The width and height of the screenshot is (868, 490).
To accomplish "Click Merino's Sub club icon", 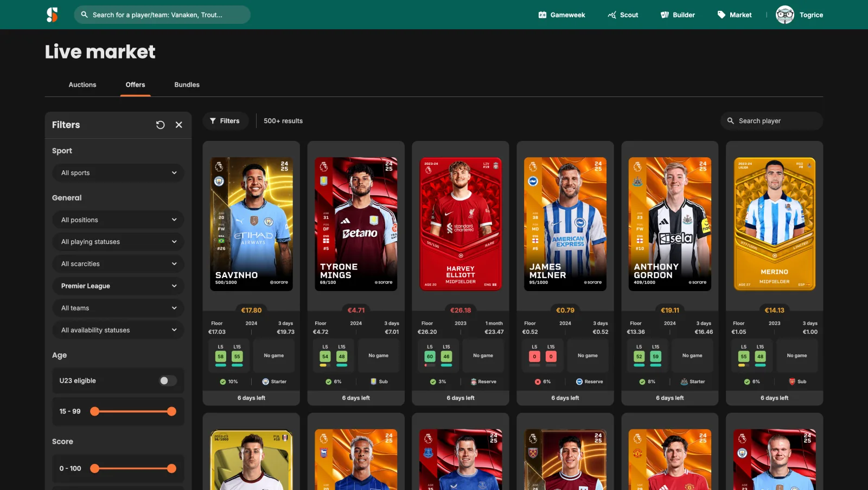I will tap(792, 382).
